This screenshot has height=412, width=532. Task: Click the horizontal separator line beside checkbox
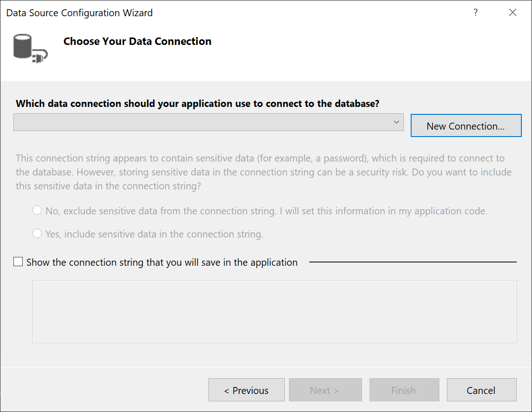(412, 262)
